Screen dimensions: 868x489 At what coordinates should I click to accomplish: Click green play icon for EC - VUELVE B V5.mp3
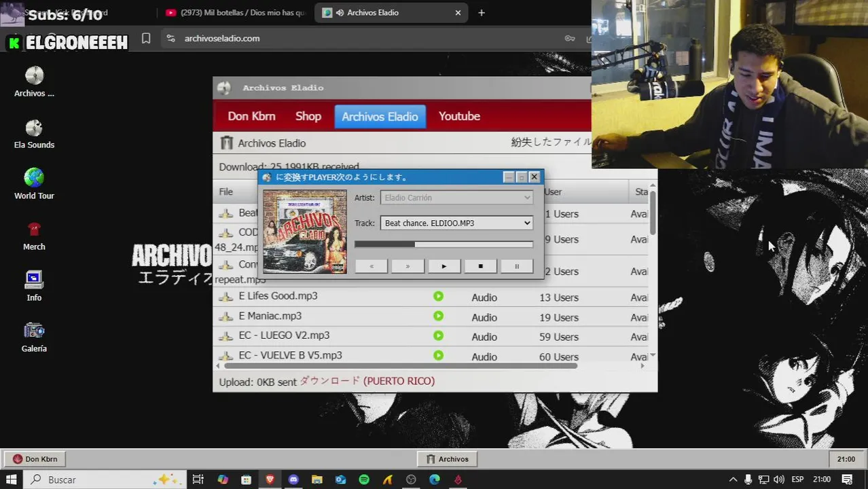point(438,355)
